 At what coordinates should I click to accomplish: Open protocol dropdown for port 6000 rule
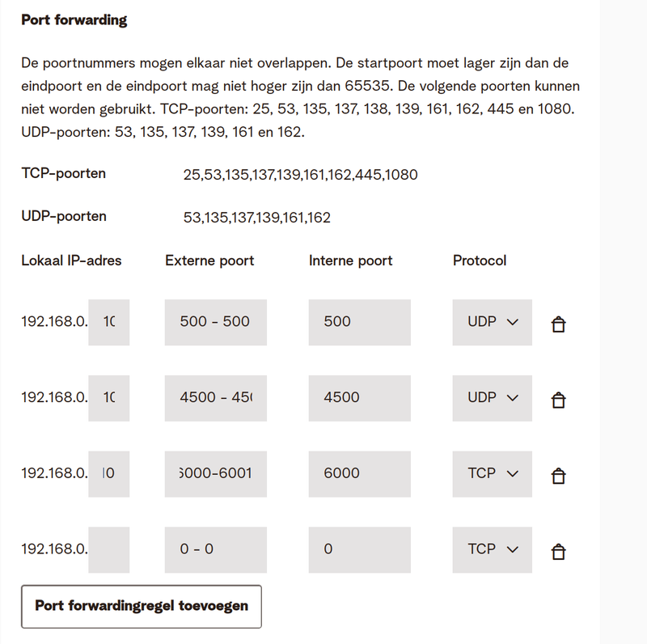(x=492, y=473)
